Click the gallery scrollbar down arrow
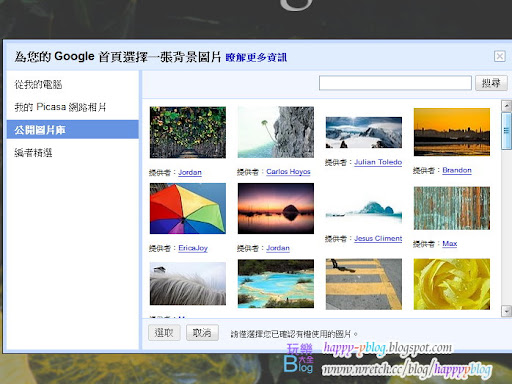 (x=506, y=311)
